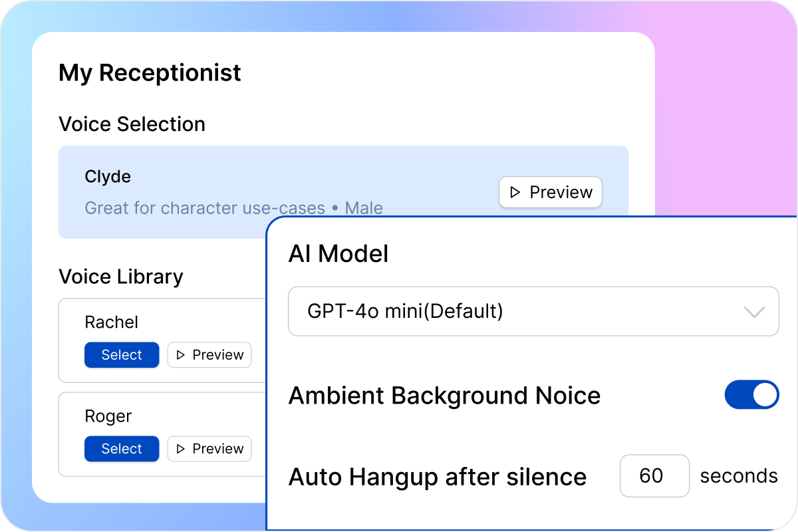Click the play icon on Clyde's Preview button

(515, 192)
